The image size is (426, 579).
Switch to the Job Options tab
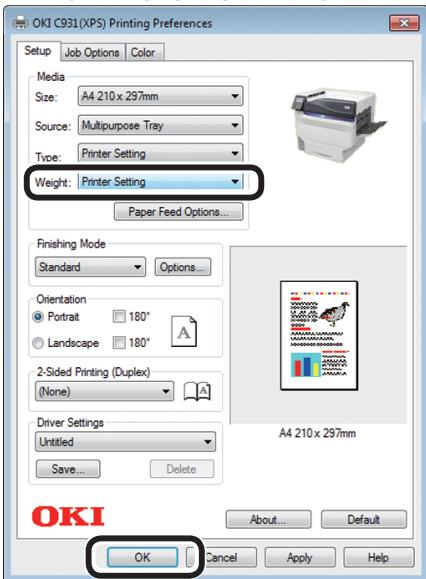tap(92, 52)
